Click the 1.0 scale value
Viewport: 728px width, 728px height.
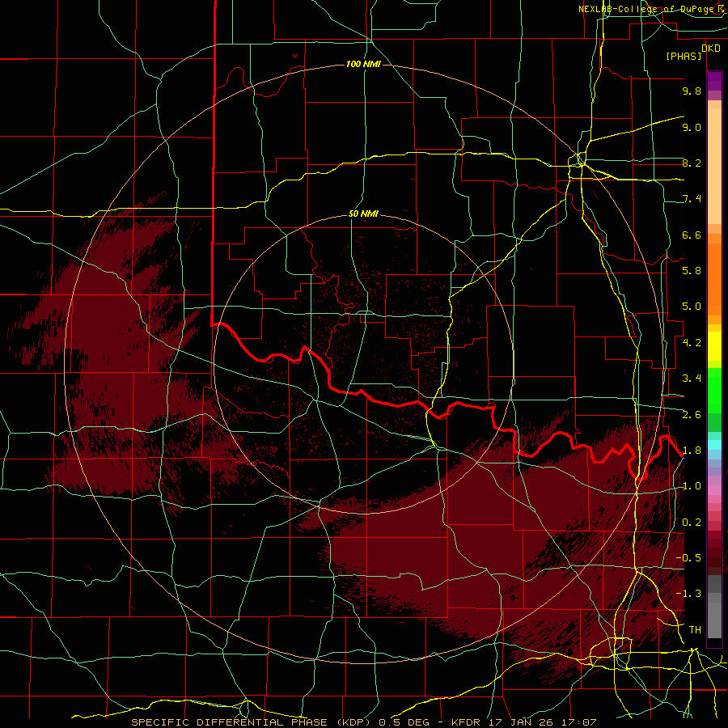[x=692, y=486]
